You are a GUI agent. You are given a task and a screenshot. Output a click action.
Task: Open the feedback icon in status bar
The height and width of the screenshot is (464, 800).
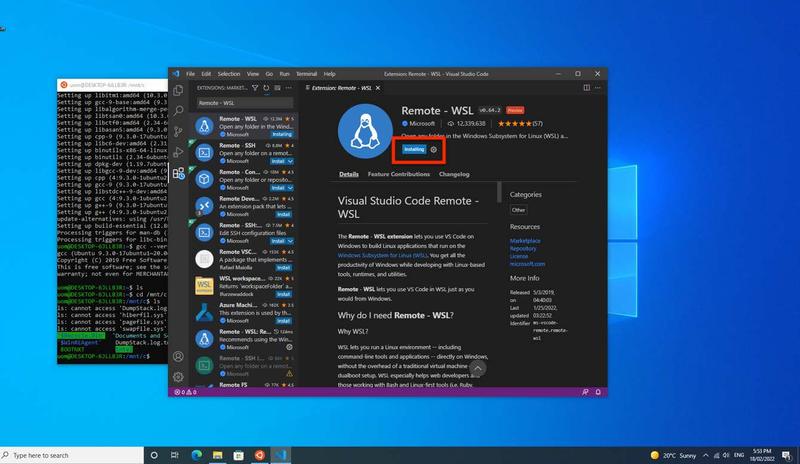point(585,392)
